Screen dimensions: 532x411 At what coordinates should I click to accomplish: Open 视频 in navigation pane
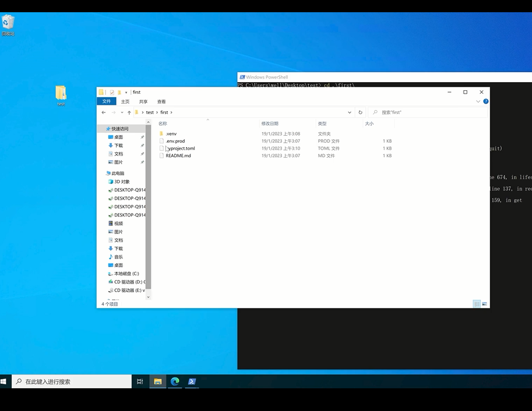(x=115, y=224)
